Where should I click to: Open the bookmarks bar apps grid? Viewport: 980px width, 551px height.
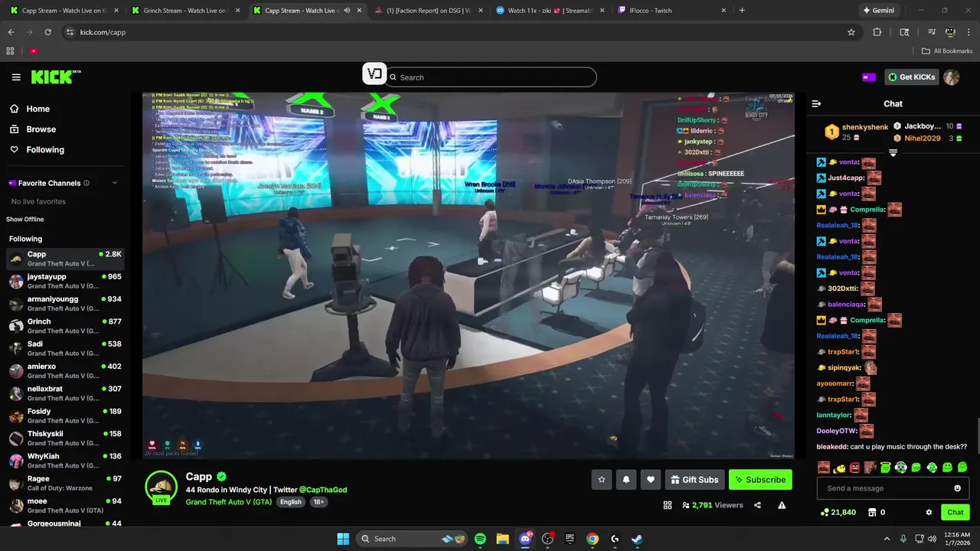[10, 51]
